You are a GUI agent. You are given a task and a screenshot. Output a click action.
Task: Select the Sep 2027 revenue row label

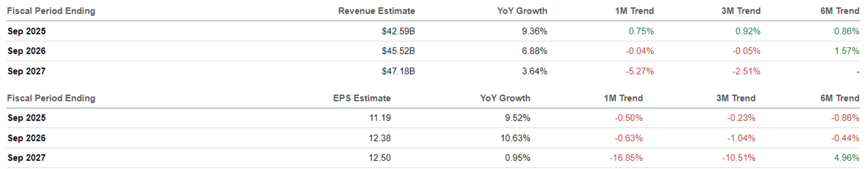[x=26, y=71]
